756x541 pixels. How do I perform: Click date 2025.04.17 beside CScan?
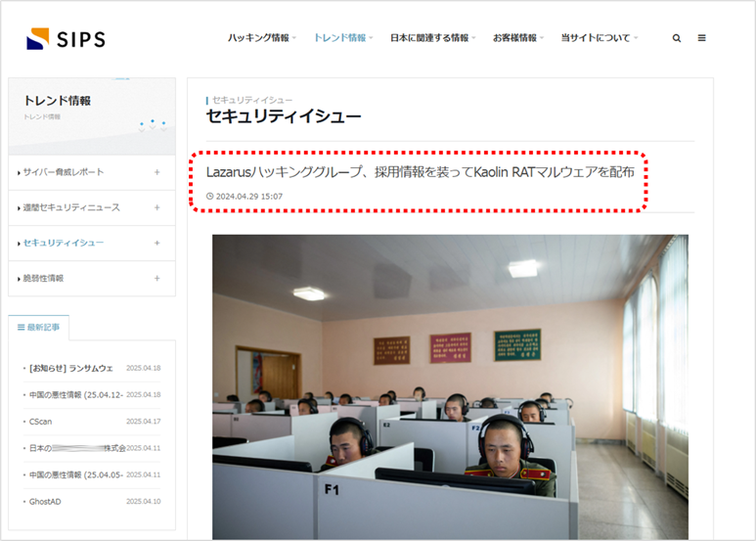coord(143,422)
